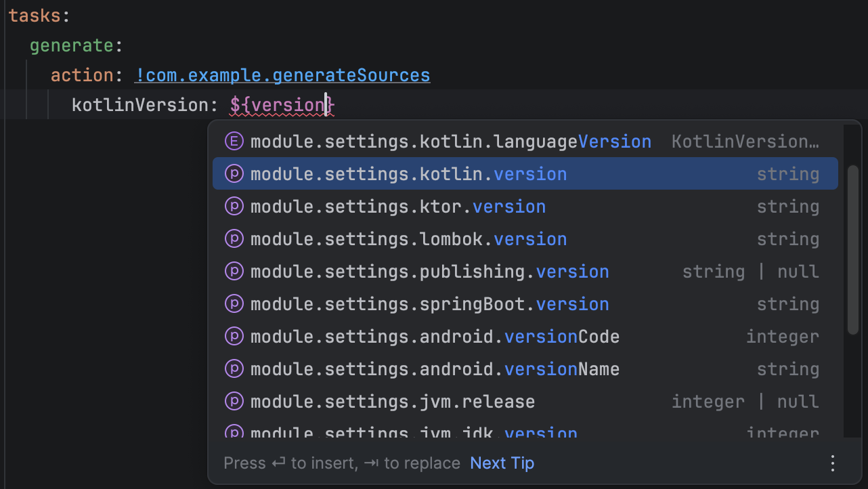868x489 pixels.
Task: Select module.settings.kotlin.version suggestion
Action: [408, 174]
